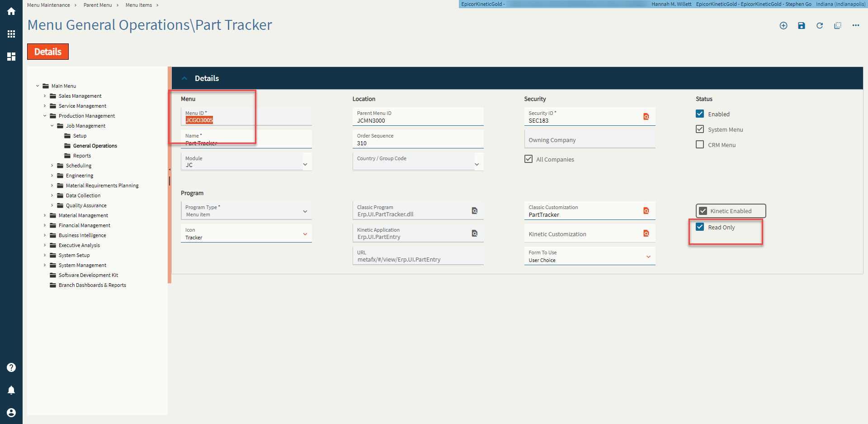Viewport: 868px width, 424px height.
Task: Open the Module dropdown
Action: pyautogui.click(x=306, y=164)
